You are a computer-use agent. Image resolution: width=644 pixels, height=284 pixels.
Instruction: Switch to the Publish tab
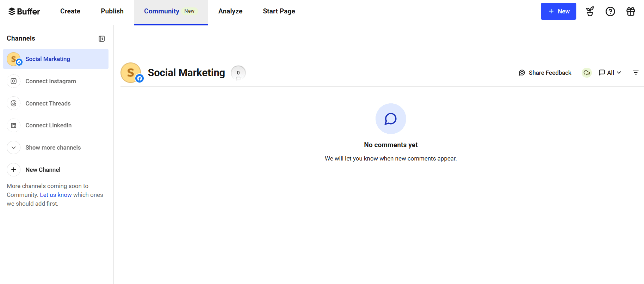pos(112,11)
